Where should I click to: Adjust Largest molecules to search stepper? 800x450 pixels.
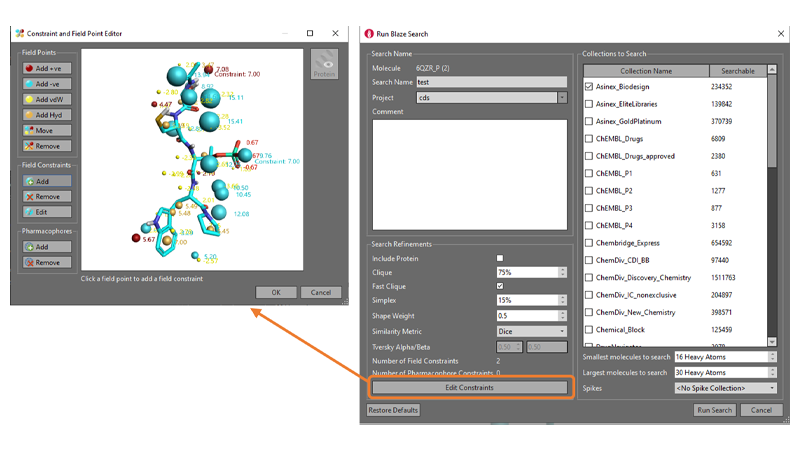click(x=772, y=372)
